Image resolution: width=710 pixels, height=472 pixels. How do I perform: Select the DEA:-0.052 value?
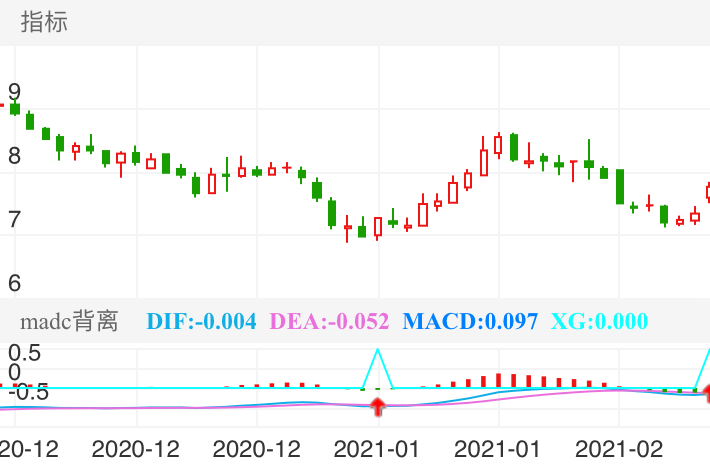pos(329,321)
